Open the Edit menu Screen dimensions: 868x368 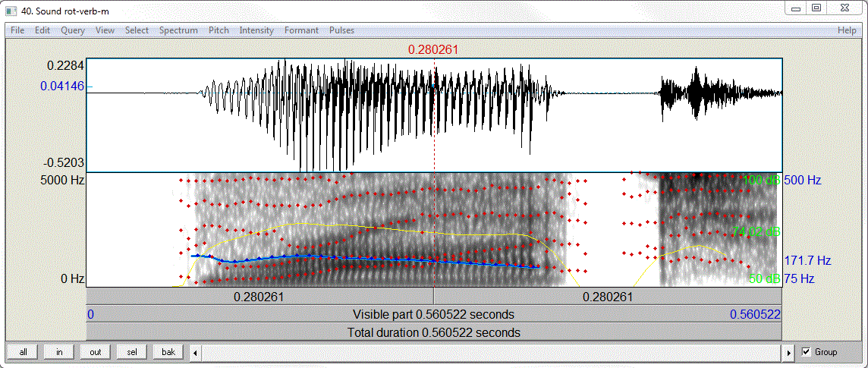tap(42, 30)
